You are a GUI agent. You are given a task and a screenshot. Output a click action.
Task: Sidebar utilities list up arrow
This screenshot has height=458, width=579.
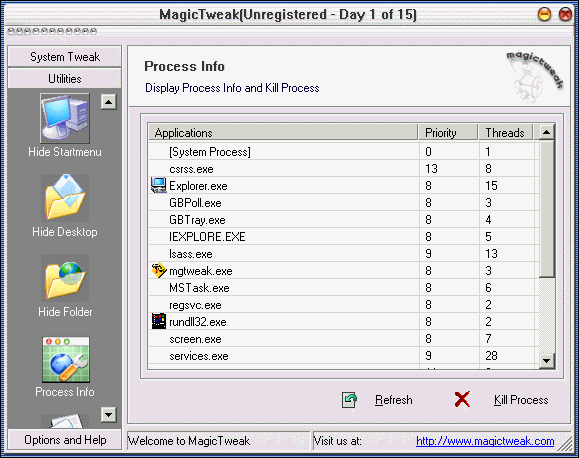coord(109,102)
